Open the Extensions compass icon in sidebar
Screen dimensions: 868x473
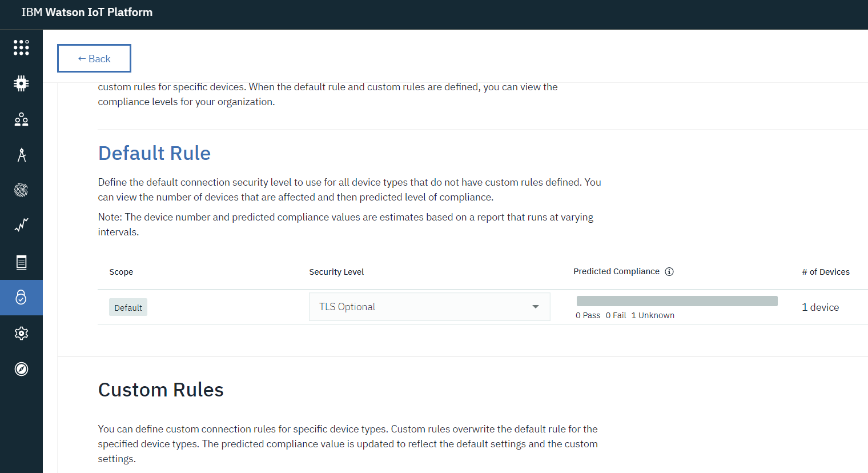pyautogui.click(x=21, y=369)
